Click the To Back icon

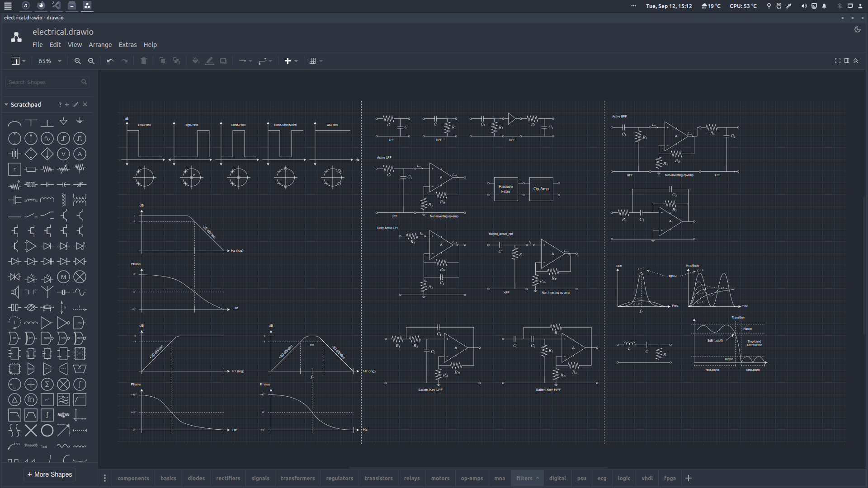pyautogui.click(x=177, y=61)
